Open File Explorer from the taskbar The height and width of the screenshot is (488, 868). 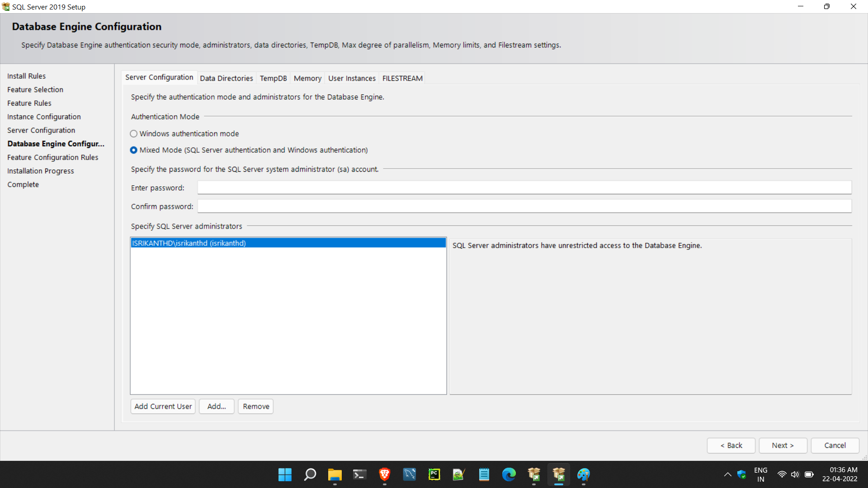point(335,474)
